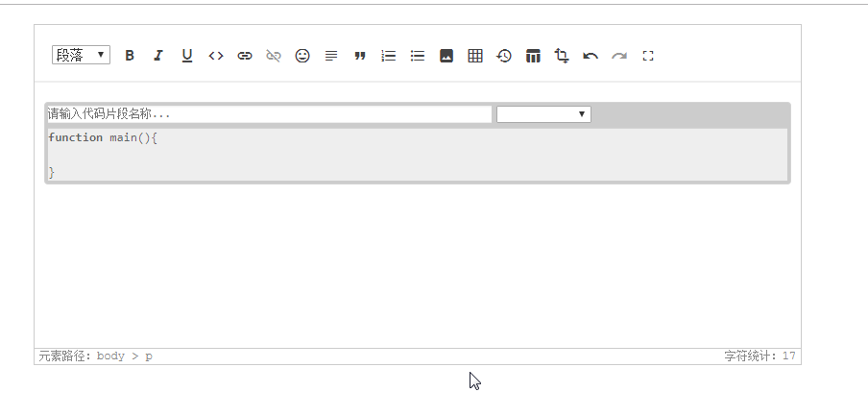868x393 pixels.
Task: Insert a blockquote with the quote icon
Action: 360,56
